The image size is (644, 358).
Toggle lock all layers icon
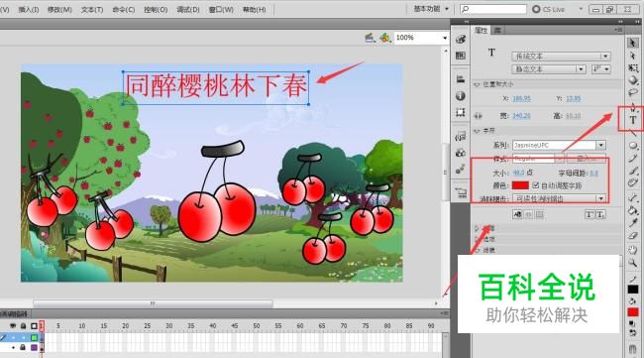(24, 326)
